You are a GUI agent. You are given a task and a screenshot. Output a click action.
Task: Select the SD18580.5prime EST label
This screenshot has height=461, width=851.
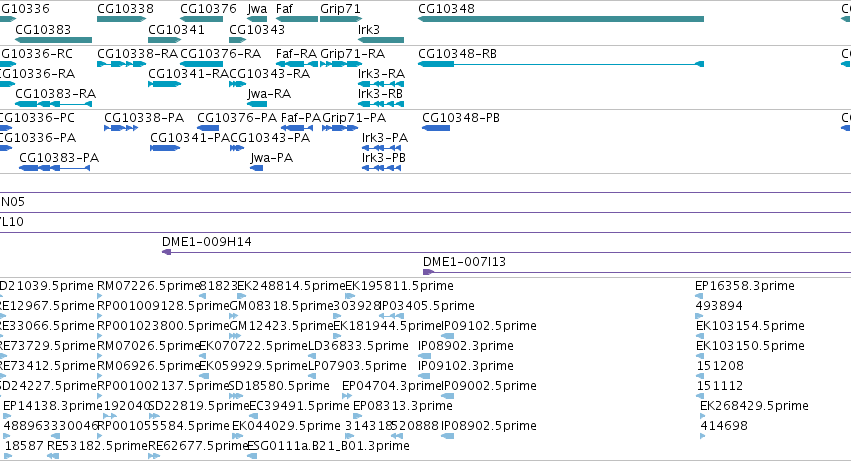279,386
